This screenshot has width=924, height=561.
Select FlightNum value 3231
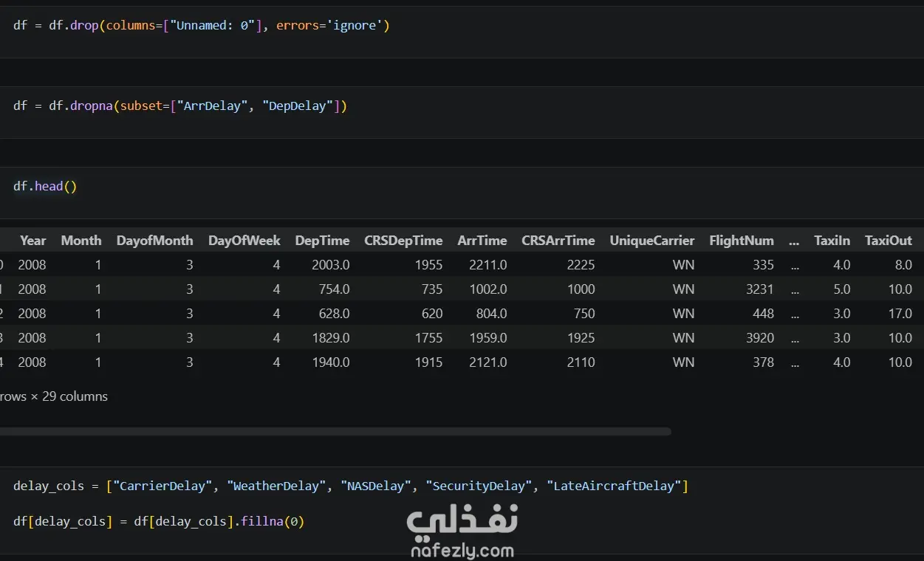[760, 289]
